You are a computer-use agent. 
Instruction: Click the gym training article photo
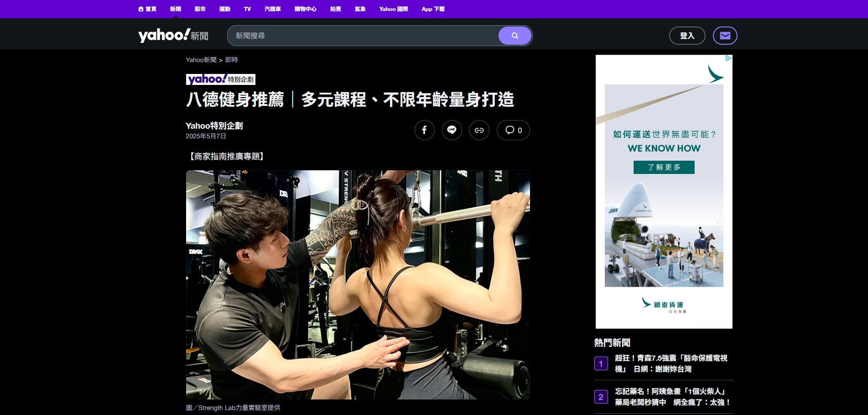click(358, 284)
